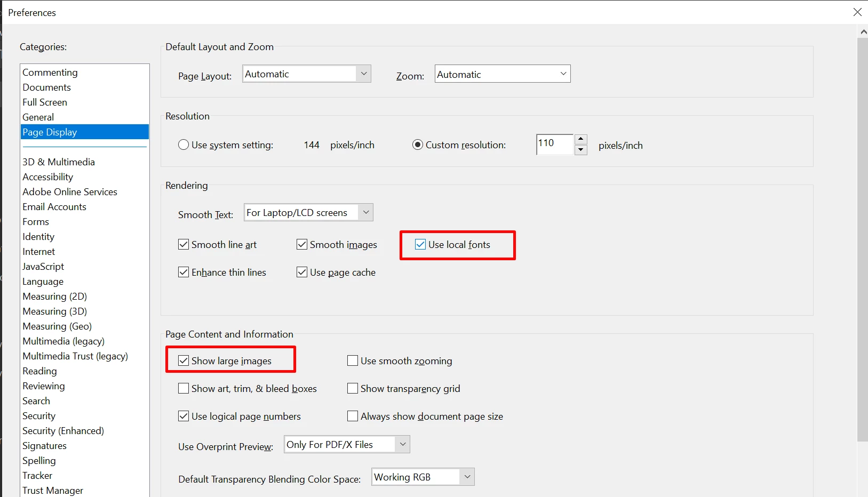Select 3D & Multimedia category
The height and width of the screenshot is (497, 868).
[84, 162]
